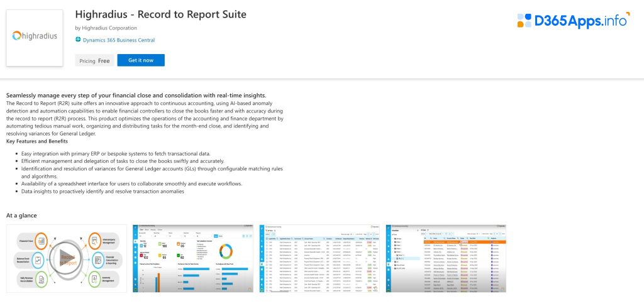Click the 'Seamlessly manage every step' headline
Viewport: 644px width, 306px height.
tap(136, 95)
